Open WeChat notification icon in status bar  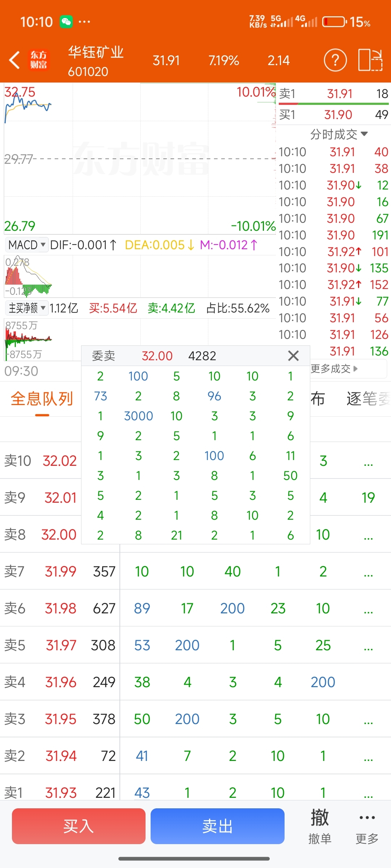coord(66,22)
